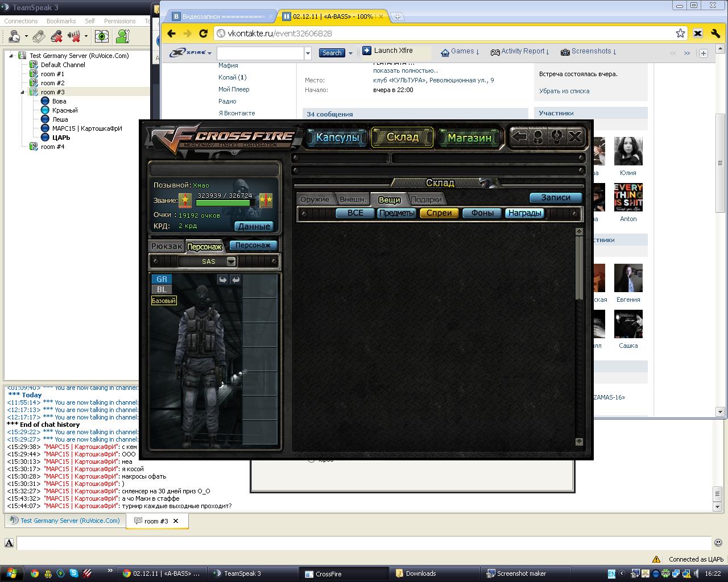Open new tab in Chrome
This screenshot has width=728, height=582.
click(x=398, y=16)
